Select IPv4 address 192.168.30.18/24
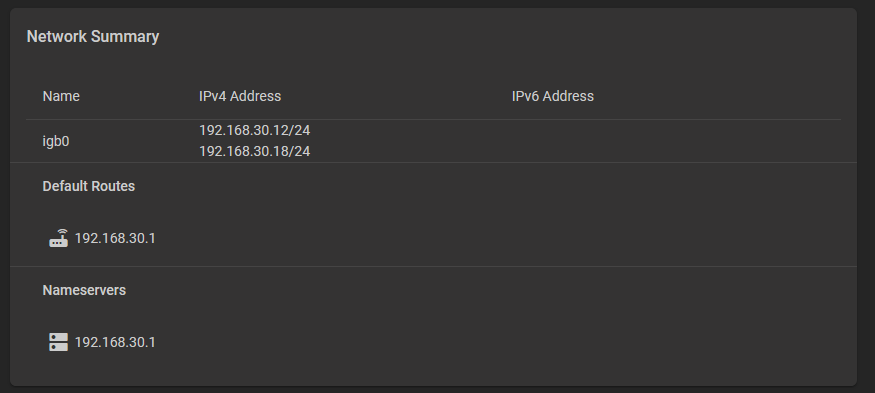The image size is (875, 393). click(x=254, y=151)
